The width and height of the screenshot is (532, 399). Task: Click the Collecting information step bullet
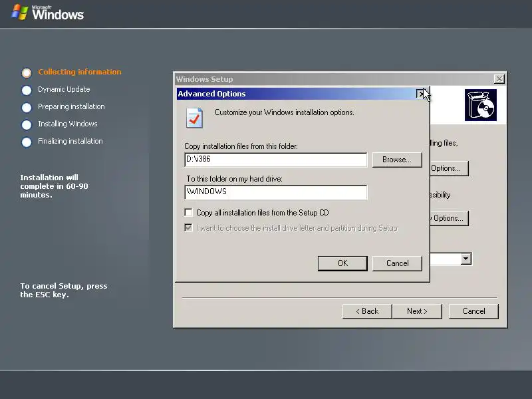(27, 72)
